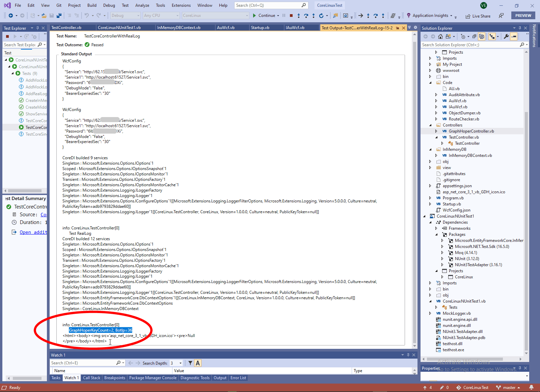540x392 pixels.
Task: Click the CoreLinuxTest repository in status bar
Action: (x=473, y=388)
